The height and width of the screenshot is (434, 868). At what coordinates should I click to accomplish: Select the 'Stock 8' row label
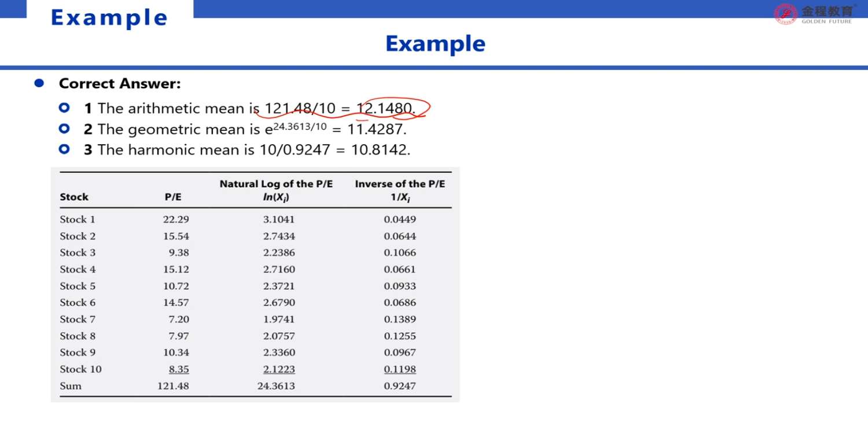coord(78,336)
